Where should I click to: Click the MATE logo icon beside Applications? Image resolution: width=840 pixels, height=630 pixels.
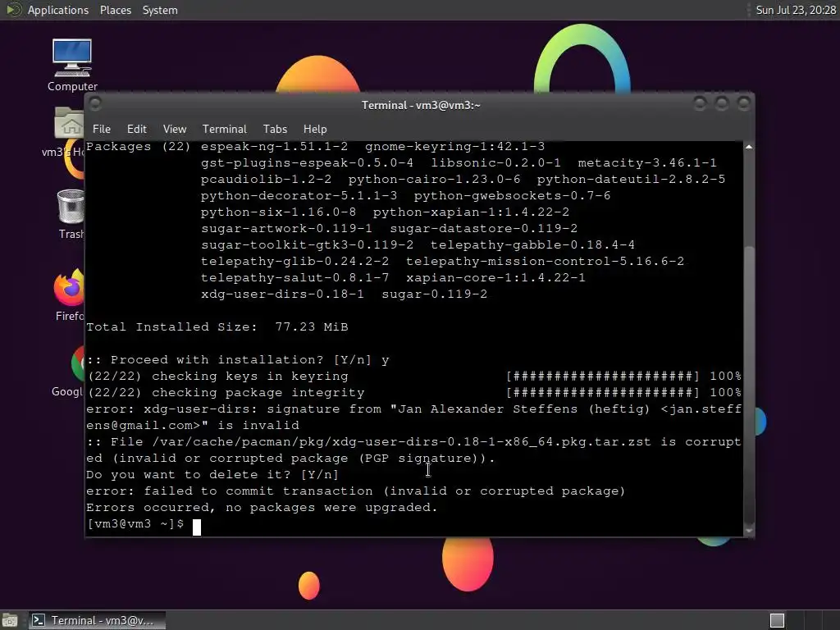[13, 10]
